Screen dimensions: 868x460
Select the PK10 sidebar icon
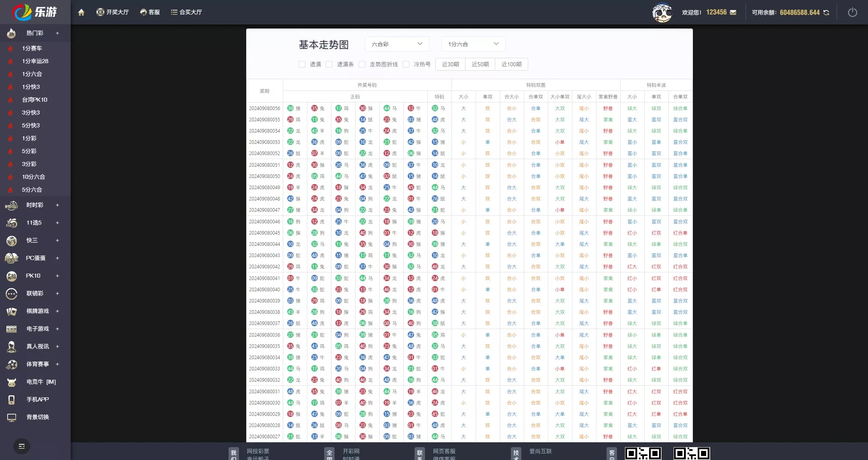[x=11, y=276]
